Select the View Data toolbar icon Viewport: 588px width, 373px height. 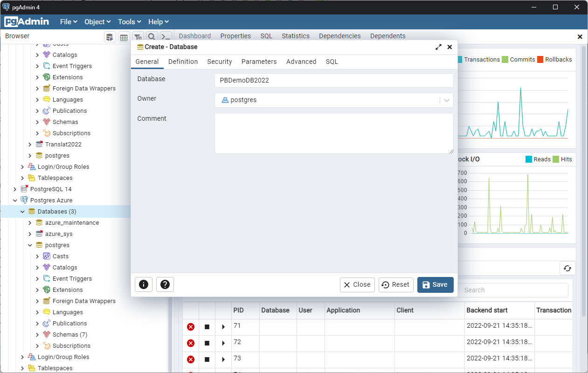pyautogui.click(x=124, y=36)
